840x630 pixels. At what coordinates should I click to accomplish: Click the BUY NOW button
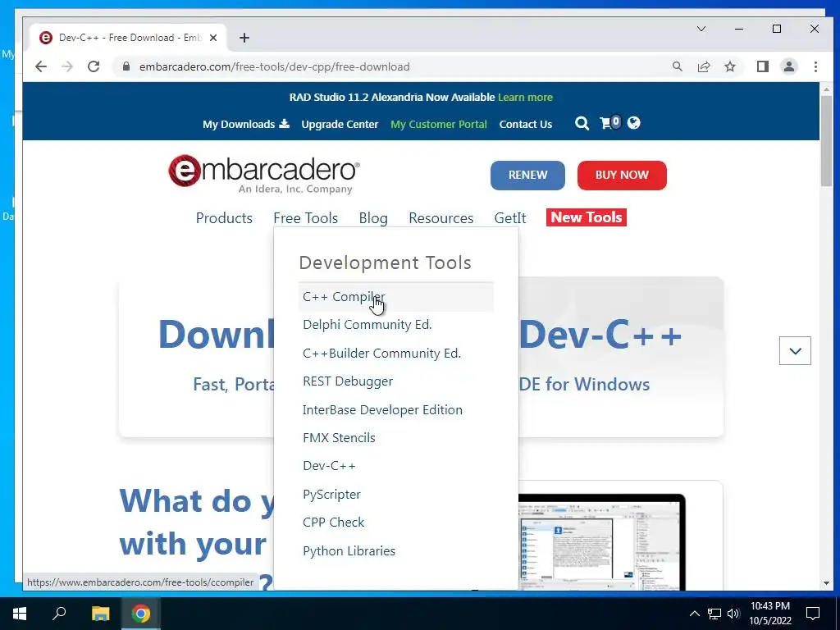(622, 176)
